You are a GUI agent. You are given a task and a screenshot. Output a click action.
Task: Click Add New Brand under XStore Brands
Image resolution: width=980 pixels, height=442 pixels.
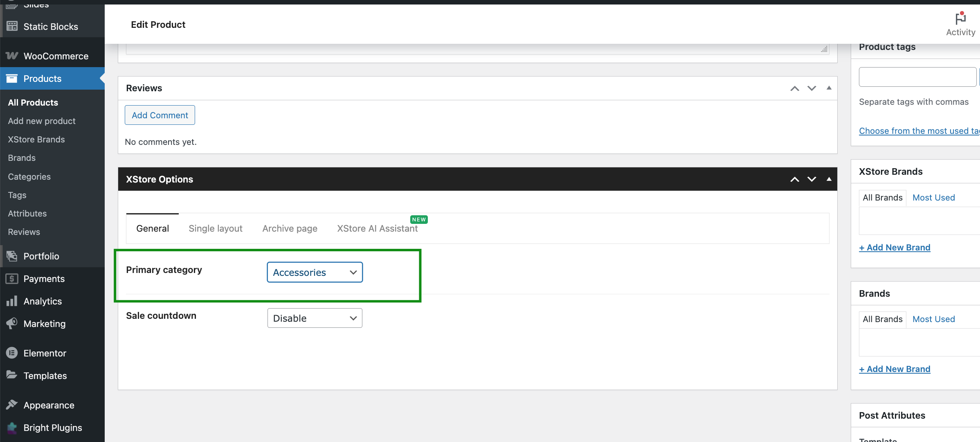[x=895, y=248]
